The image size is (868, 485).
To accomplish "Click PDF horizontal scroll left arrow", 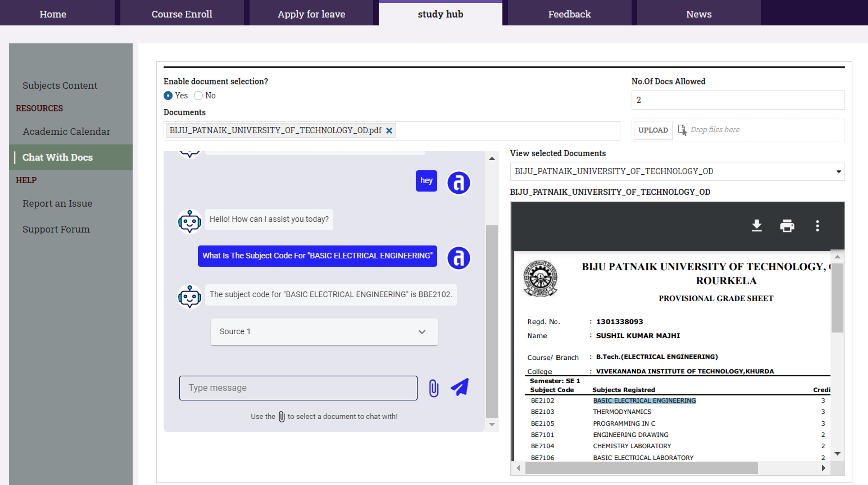I will point(518,468).
